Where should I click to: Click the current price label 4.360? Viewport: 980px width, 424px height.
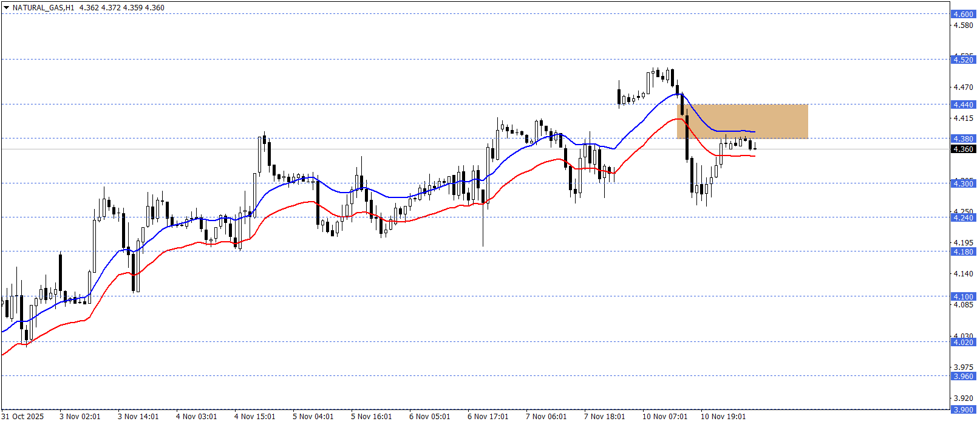click(x=963, y=149)
